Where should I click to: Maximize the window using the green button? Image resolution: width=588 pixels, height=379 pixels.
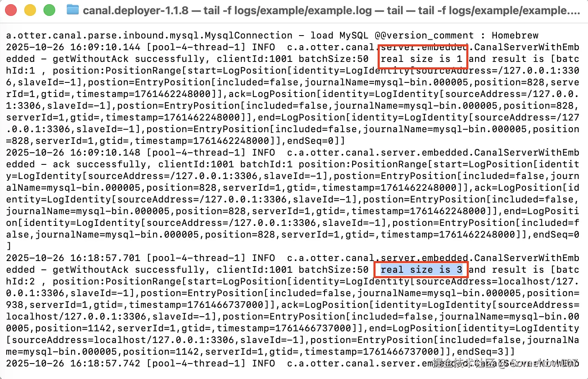click(49, 10)
